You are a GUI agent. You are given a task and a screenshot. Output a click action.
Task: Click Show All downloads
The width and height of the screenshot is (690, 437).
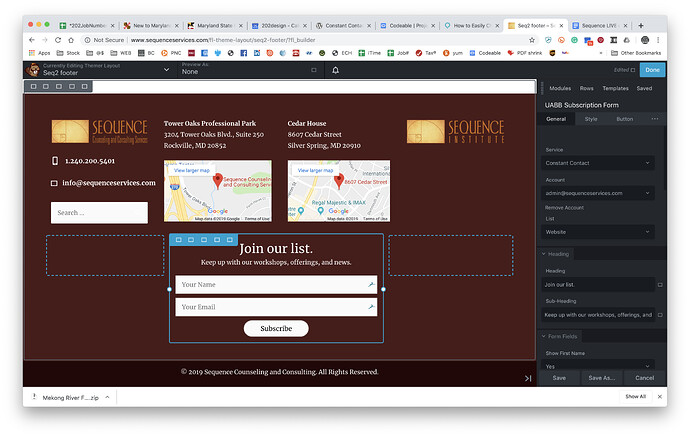click(635, 397)
